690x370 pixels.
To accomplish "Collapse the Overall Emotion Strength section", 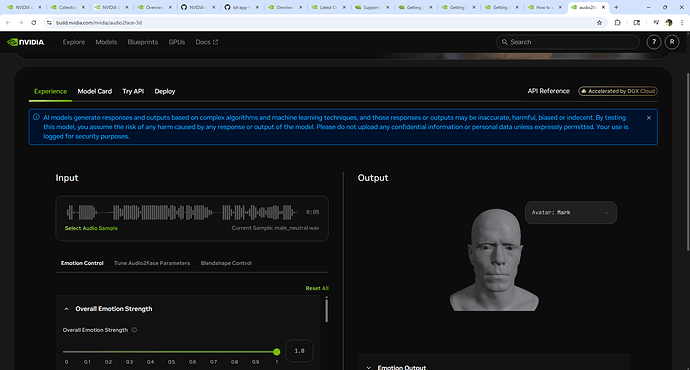I will (66, 309).
